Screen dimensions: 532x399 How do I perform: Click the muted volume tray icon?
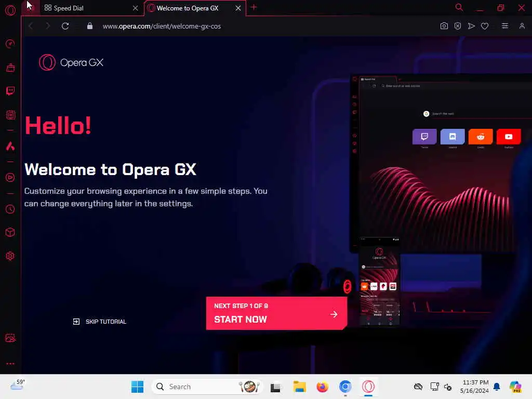tap(447, 387)
